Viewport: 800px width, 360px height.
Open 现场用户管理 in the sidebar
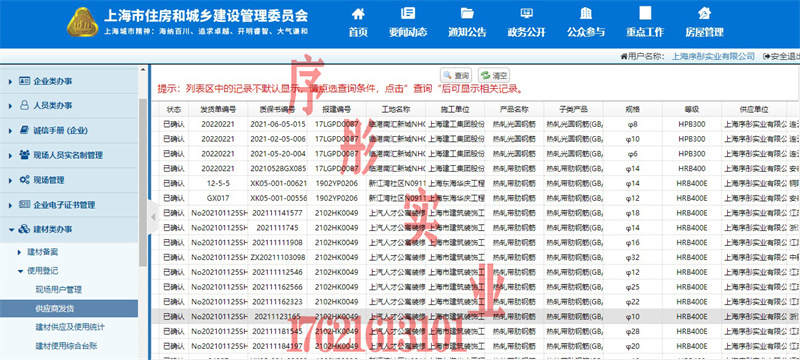pyautogui.click(x=59, y=290)
